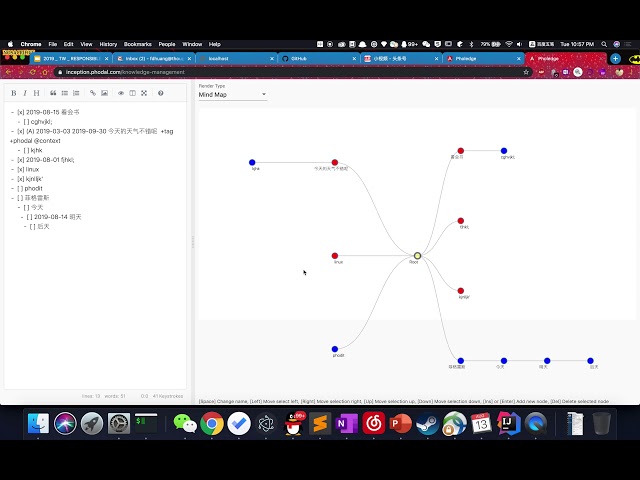640x480 pixels.
Task: Open WeChat from the Dock
Action: click(185, 423)
